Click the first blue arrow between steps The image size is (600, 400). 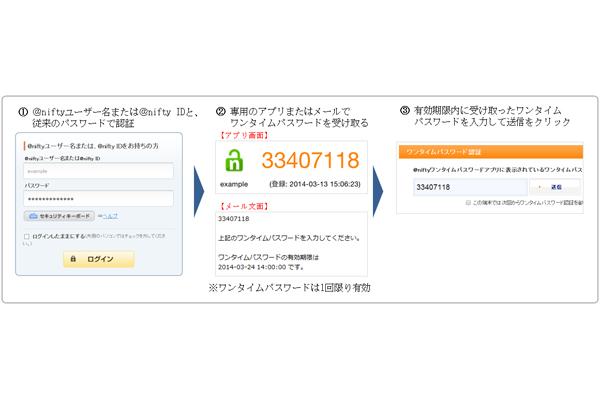tap(199, 184)
